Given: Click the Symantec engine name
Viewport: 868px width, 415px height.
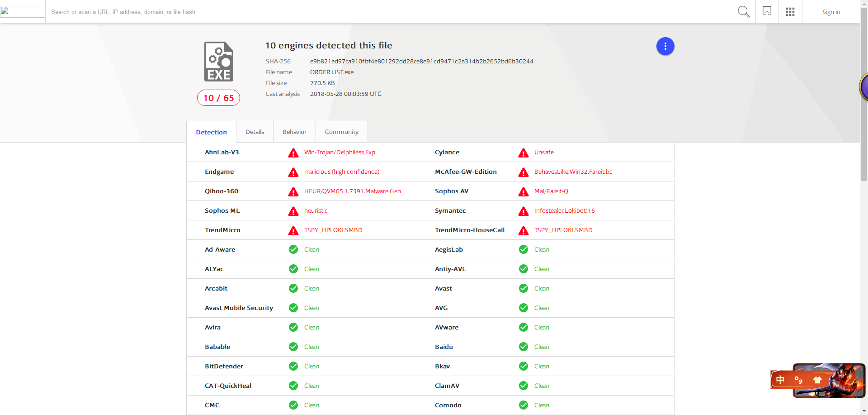Looking at the screenshot, I should (450, 210).
